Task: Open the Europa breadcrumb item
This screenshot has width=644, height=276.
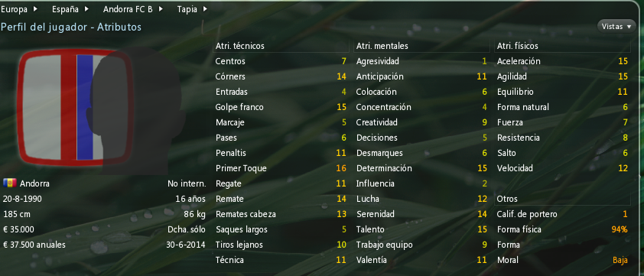Action: [x=14, y=9]
